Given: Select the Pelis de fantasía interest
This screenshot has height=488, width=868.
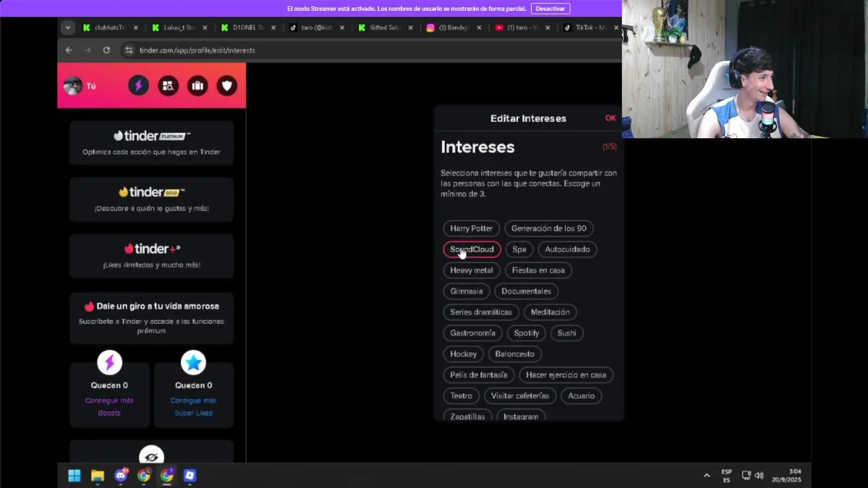Looking at the screenshot, I should click(479, 375).
